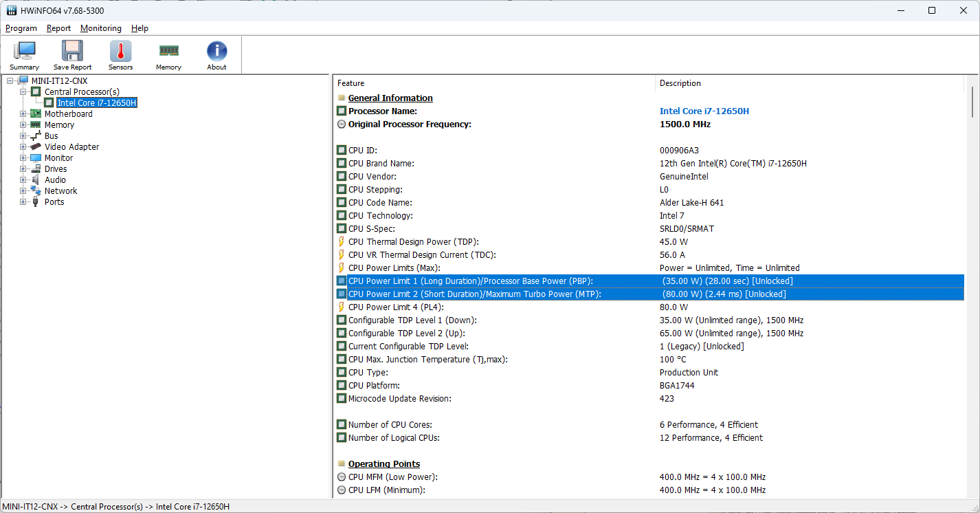Click the Configurable TDP Level 2 (Up) row
Screen dimensions: 980x513
pos(649,334)
